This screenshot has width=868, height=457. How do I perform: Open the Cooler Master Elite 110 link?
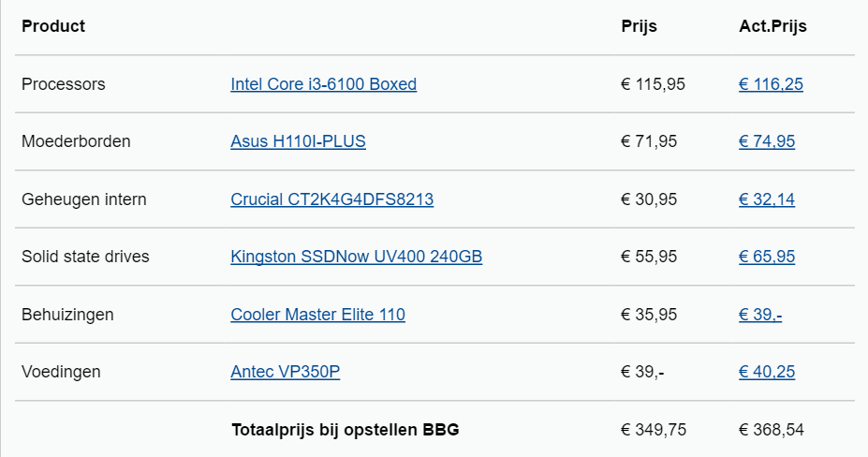tap(317, 315)
